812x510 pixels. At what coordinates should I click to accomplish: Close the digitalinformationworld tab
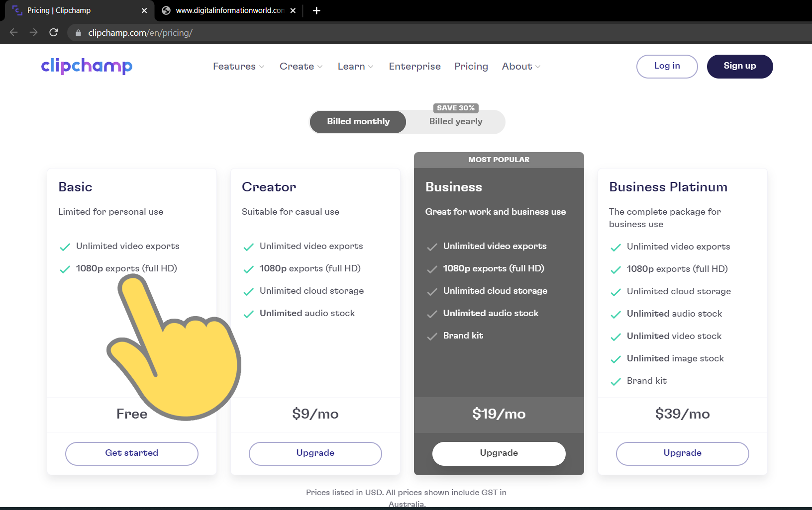click(293, 10)
